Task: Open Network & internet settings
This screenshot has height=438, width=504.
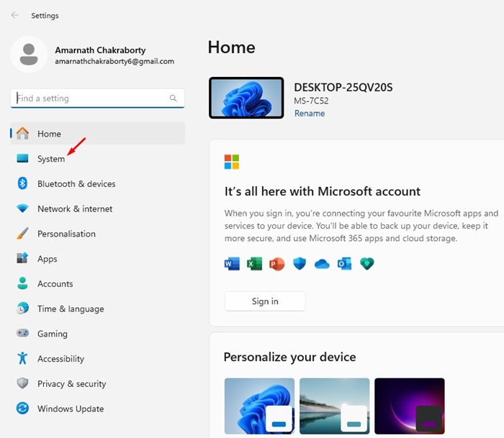Action: tap(98, 209)
